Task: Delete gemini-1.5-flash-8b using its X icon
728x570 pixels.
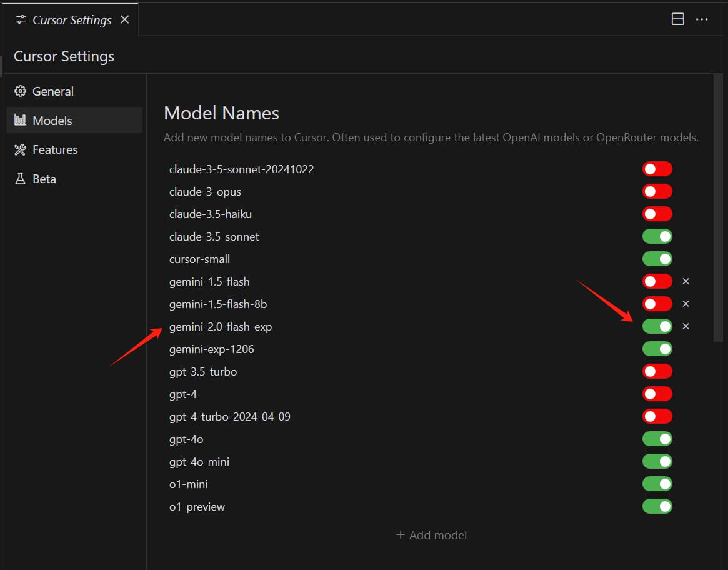Action: pyautogui.click(x=686, y=304)
